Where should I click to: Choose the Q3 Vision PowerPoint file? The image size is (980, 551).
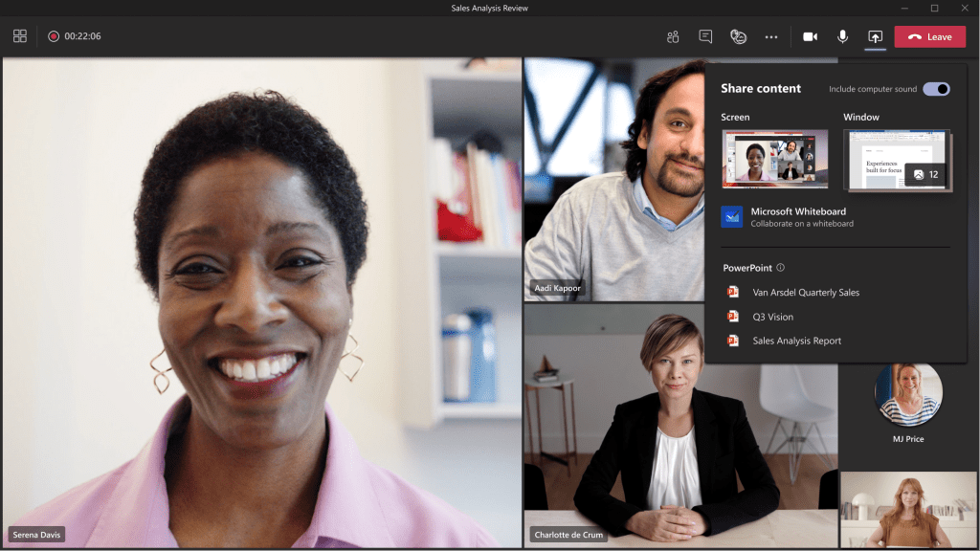[772, 317]
